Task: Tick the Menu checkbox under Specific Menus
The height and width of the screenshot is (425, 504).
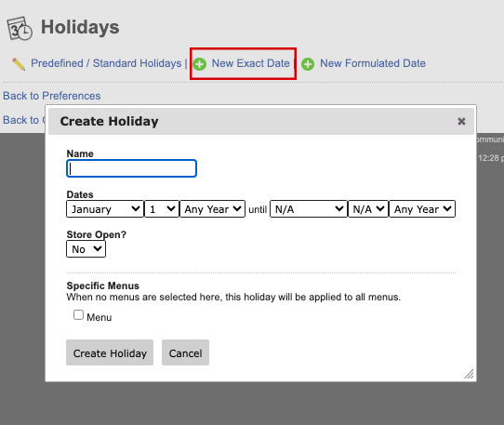Action: (78, 314)
